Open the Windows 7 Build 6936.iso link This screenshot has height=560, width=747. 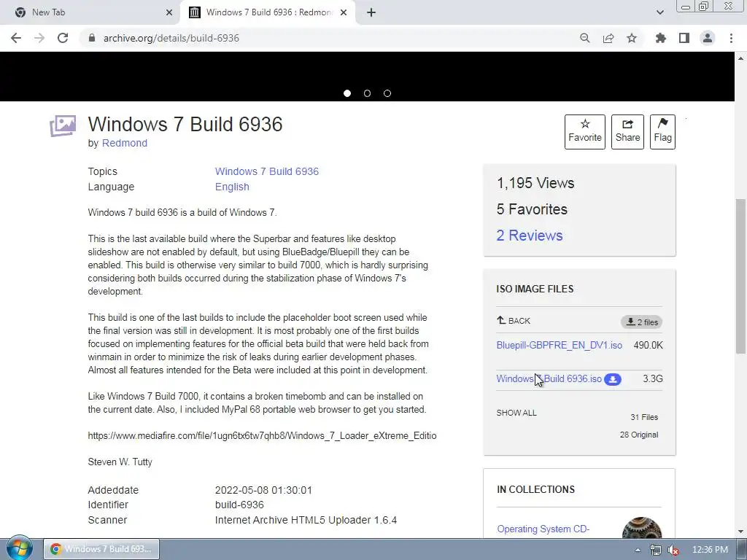(549, 378)
